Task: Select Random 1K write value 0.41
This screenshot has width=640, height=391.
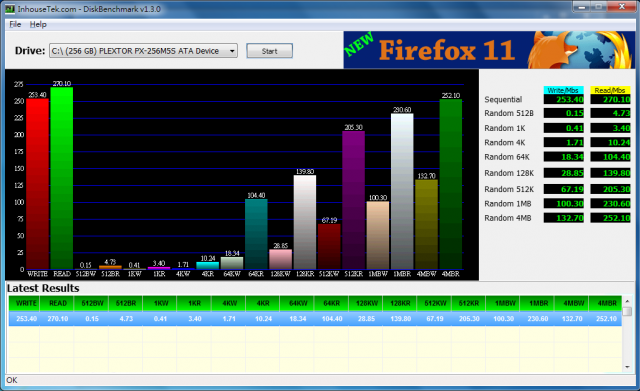Action: [x=564, y=128]
